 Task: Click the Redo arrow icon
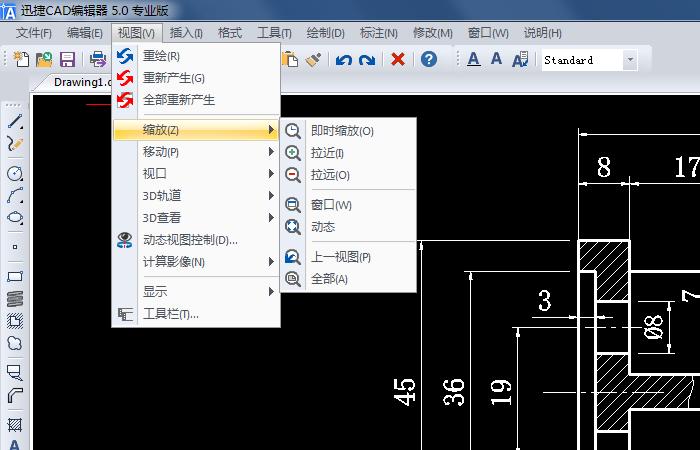point(367,60)
